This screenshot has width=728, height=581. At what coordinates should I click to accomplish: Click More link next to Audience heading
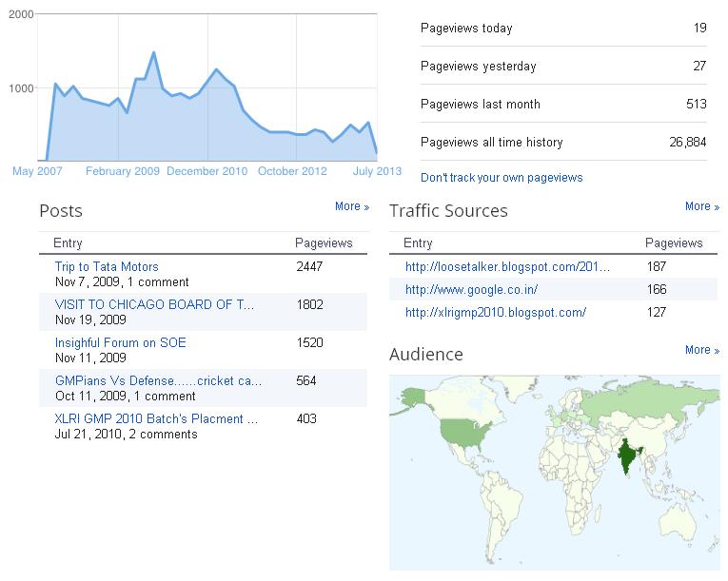702,349
